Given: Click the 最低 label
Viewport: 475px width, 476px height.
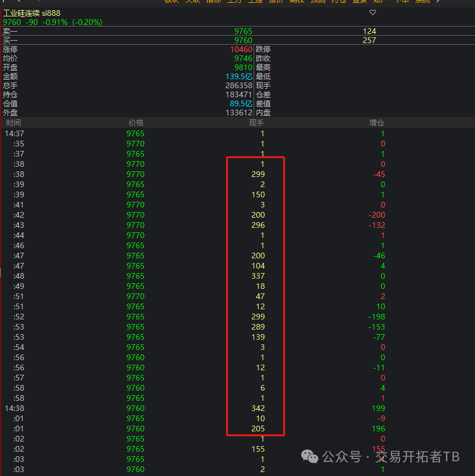Looking at the screenshot, I should click(263, 76).
